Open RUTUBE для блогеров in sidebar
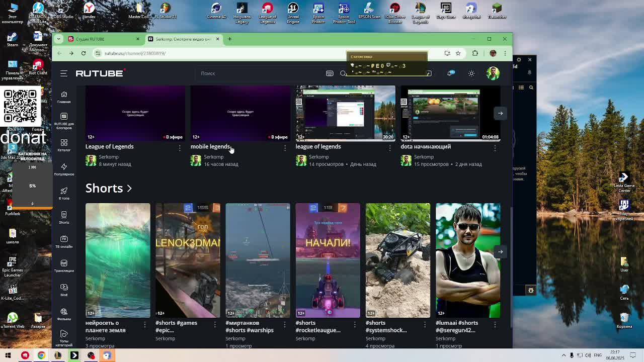644x362 pixels. point(64,121)
